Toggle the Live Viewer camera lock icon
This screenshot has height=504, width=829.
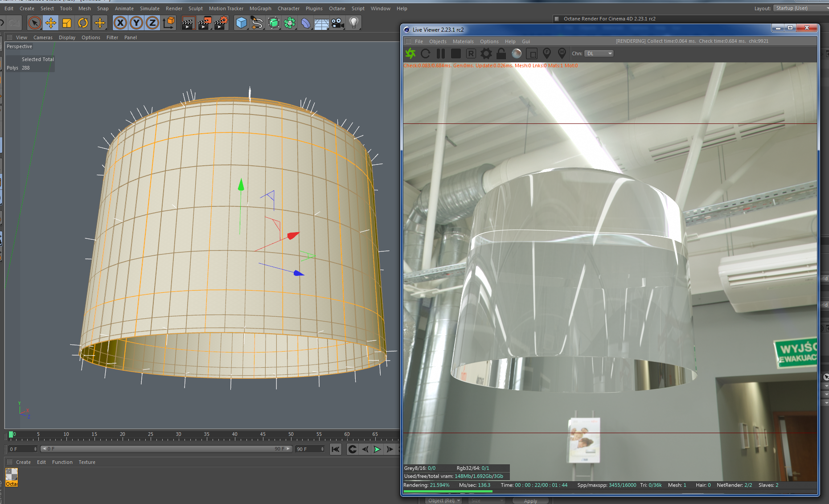pos(501,53)
